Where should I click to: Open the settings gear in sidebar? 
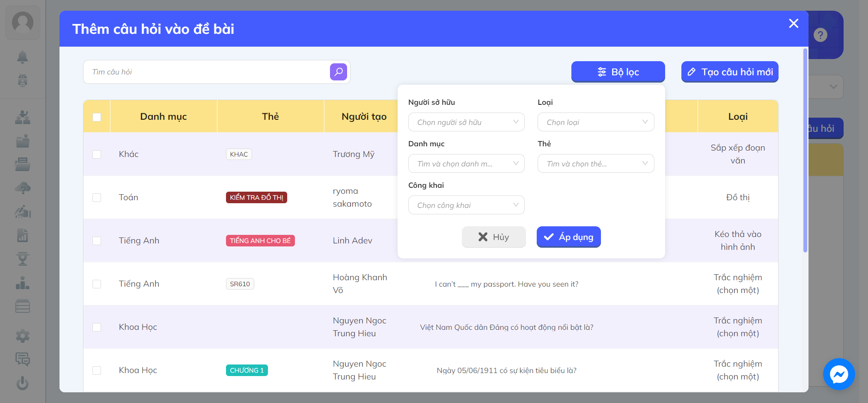pyautogui.click(x=23, y=336)
